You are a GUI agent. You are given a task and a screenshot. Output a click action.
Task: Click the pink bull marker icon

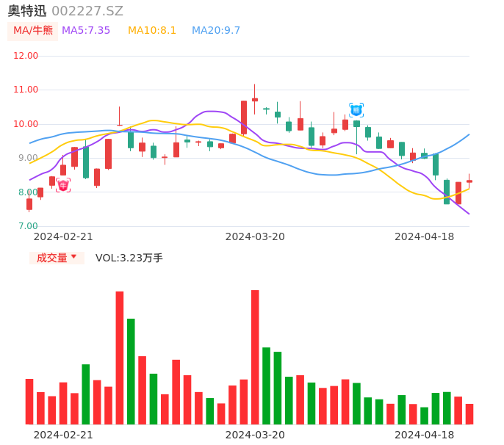[x=63, y=185]
